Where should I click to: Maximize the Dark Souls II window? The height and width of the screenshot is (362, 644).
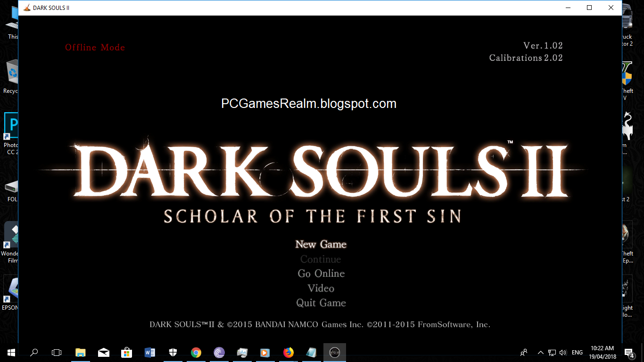pos(589,8)
